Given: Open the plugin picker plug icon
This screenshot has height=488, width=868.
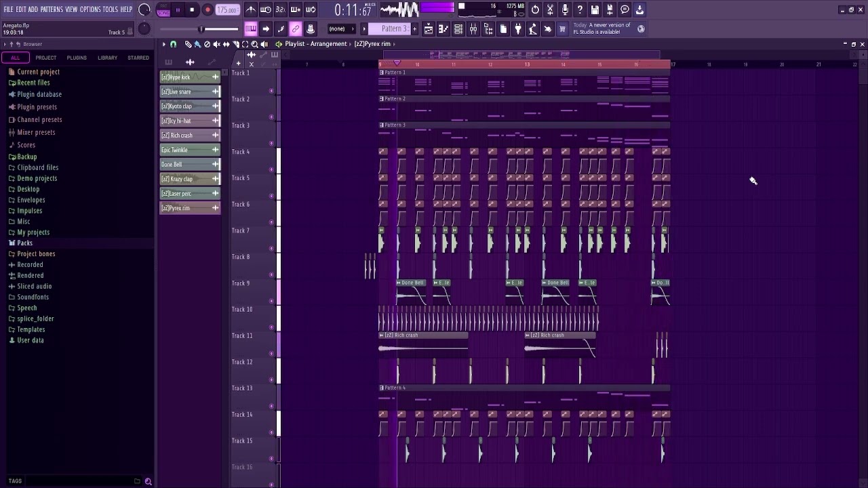Looking at the screenshot, I should pyautogui.click(x=518, y=28).
